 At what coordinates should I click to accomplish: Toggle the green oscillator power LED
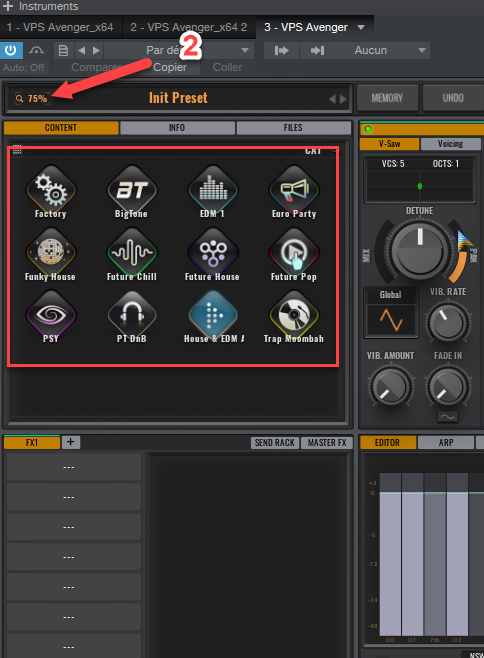[368, 129]
